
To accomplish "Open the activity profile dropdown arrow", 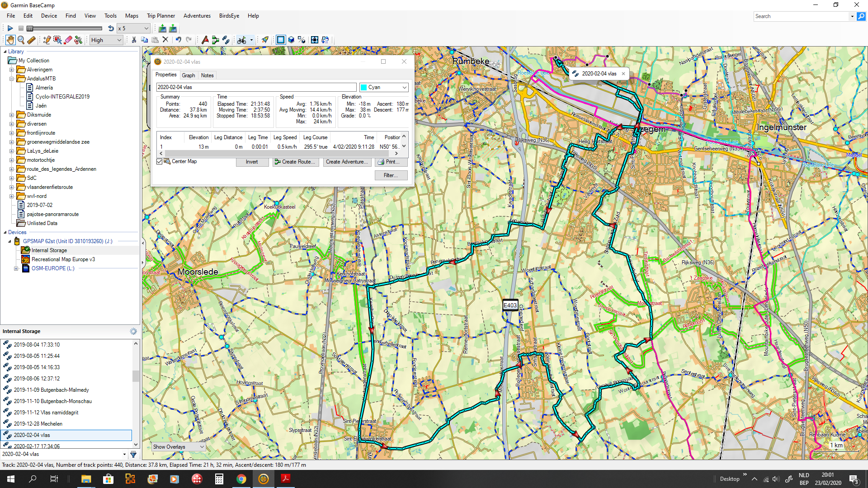I will click(251, 40).
